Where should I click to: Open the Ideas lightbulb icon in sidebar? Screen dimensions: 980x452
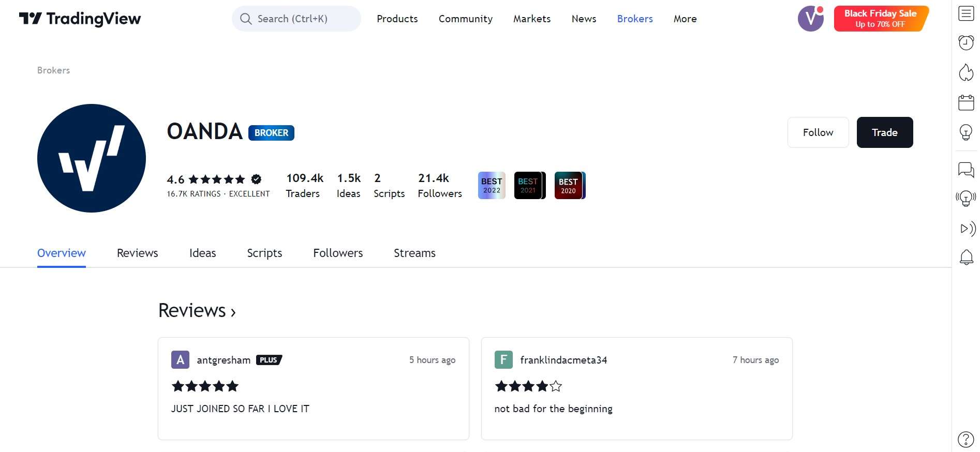pos(966,132)
